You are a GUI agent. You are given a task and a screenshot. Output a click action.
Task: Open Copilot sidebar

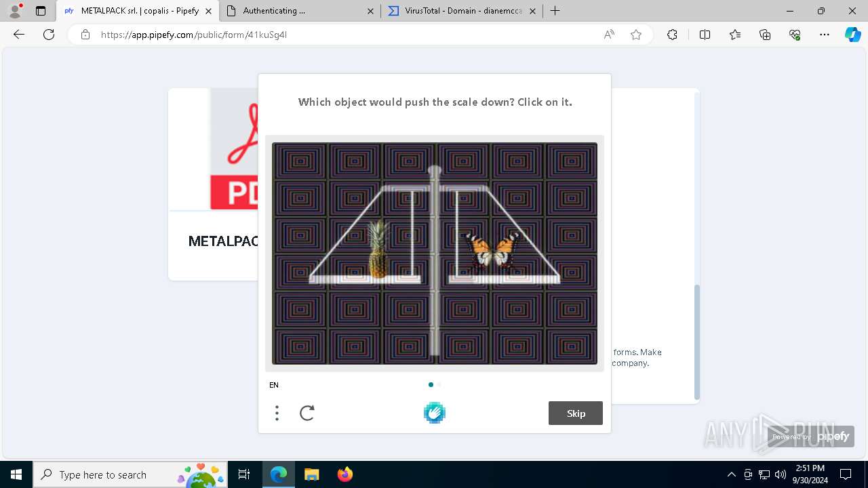(x=853, y=35)
